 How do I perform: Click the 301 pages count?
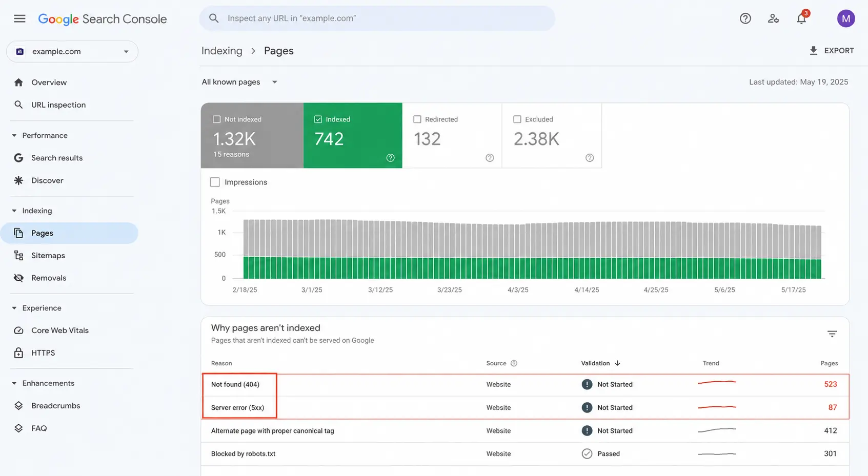pos(831,454)
